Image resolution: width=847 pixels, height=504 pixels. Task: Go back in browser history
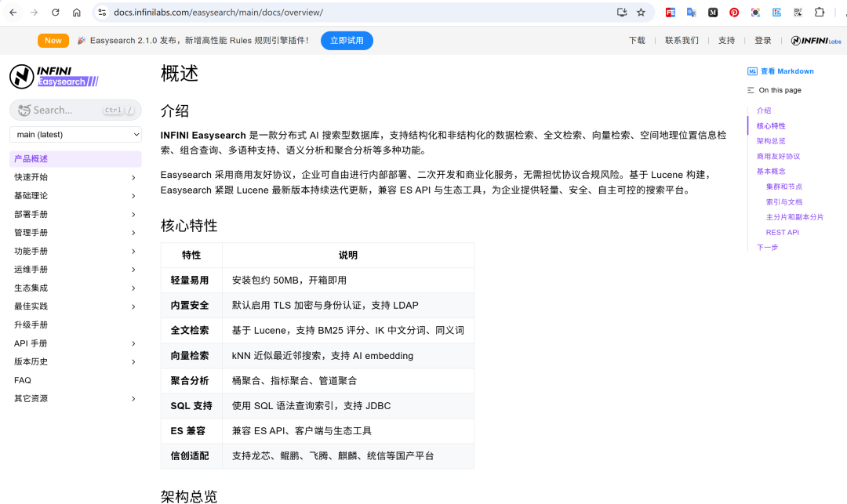pos(13,13)
